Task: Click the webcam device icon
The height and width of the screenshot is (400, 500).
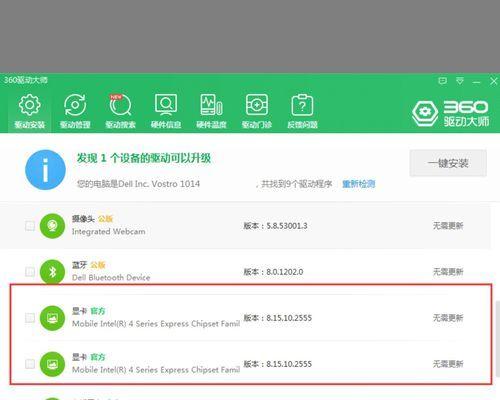Action: [52, 226]
